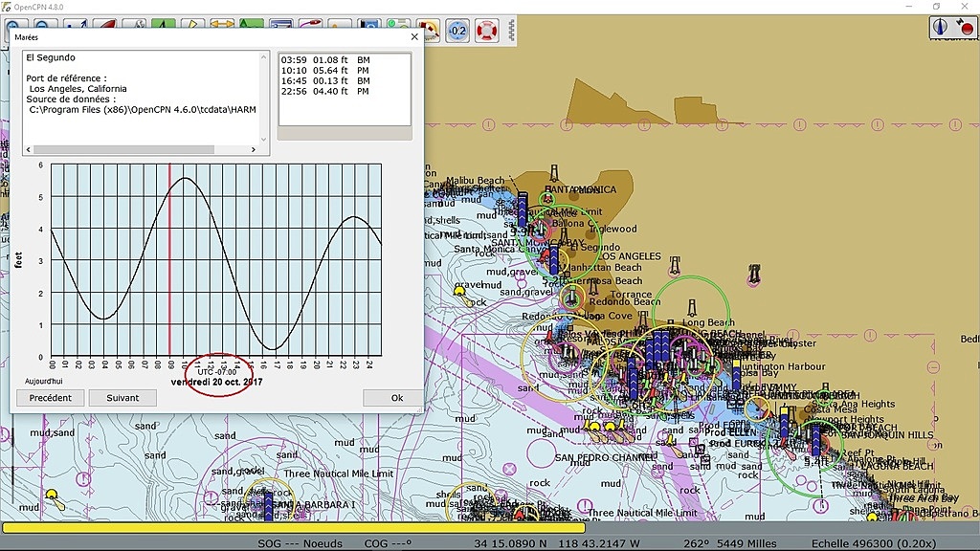Click the blue camera print icon
The height and width of the screenshot is (551, 980).
click(369, 25)
